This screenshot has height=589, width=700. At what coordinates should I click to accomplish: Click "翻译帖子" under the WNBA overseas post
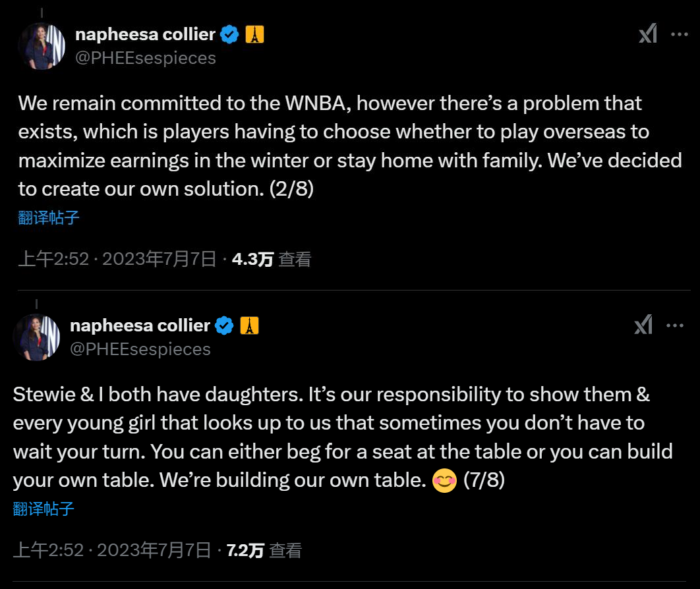click(x=49, y=218)
